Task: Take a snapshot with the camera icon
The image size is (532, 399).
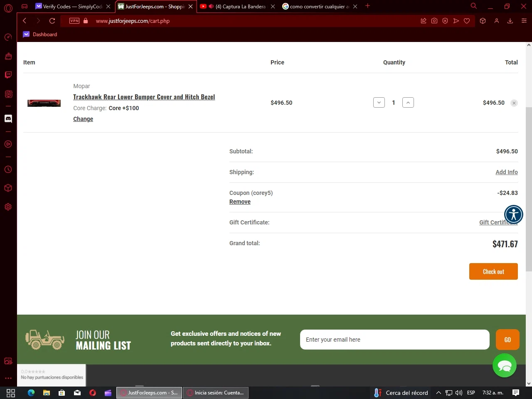Action: [x=434, y=21]
